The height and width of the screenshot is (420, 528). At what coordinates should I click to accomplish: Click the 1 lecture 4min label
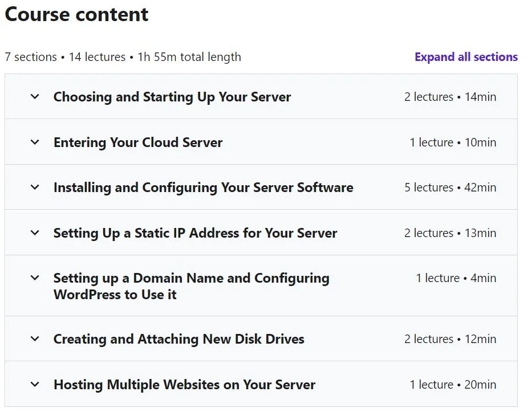pyautogui.click(x=456, y=278)
